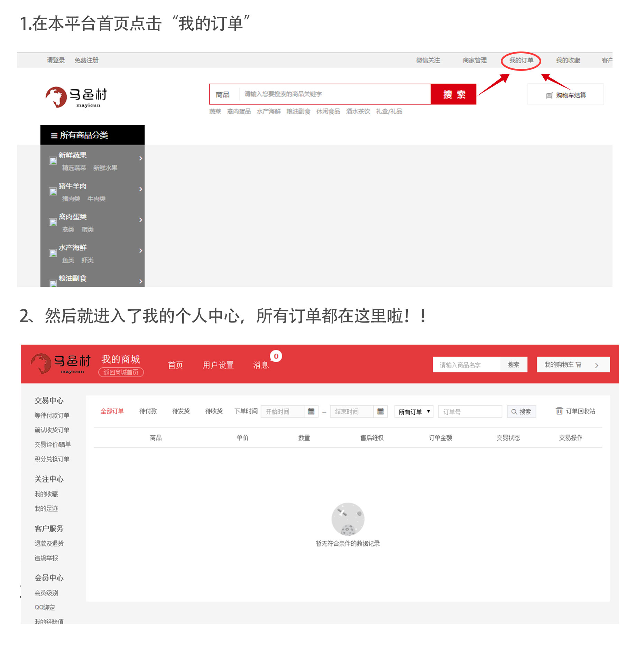Click the magnifier 搜索 order search button
644x646 pixels.
pyautogui.click(x=521, y=411)
